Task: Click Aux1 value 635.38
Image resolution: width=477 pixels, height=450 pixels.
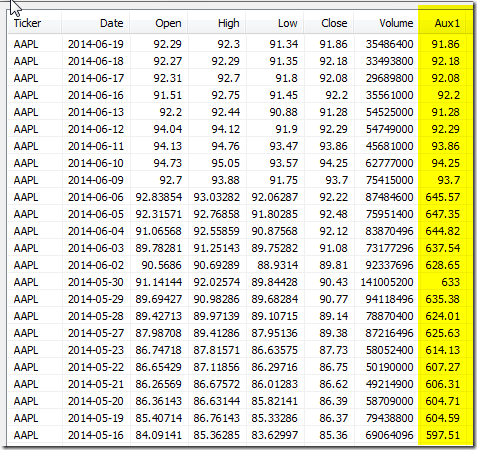Action: [x=443, y=299]
